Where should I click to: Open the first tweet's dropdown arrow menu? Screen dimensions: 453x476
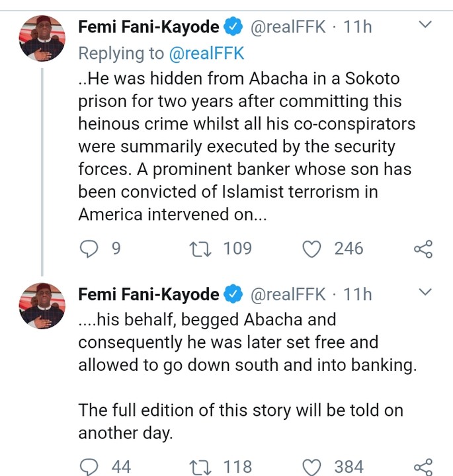(425, 25)
